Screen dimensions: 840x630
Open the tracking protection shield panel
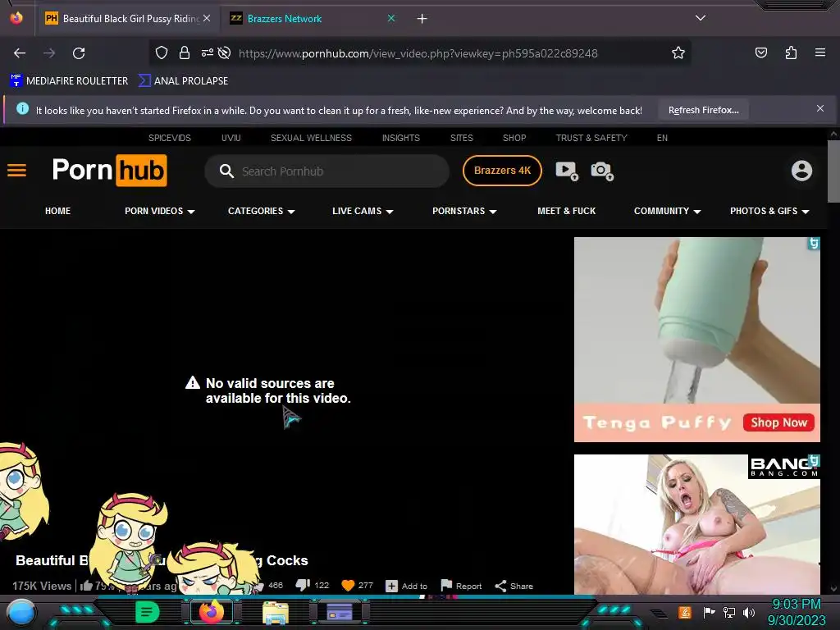162,52
